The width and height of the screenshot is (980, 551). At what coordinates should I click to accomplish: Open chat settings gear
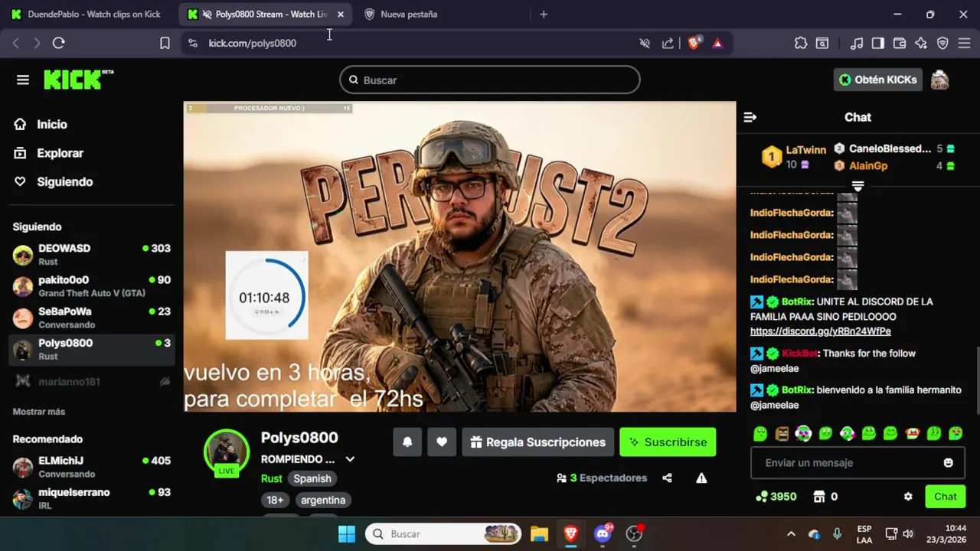click(x=908, y=497)
